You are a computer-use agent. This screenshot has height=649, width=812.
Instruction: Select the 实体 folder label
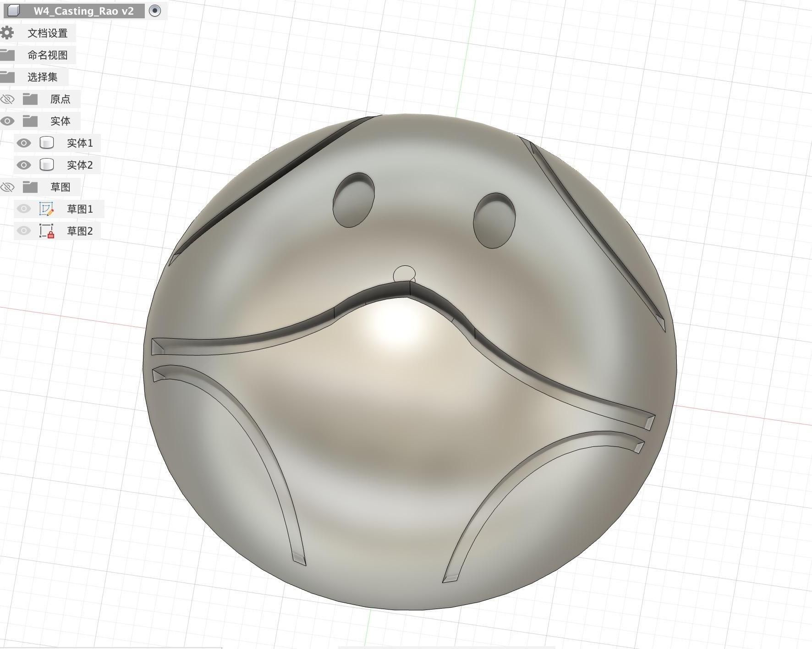[x=60, y=121]
